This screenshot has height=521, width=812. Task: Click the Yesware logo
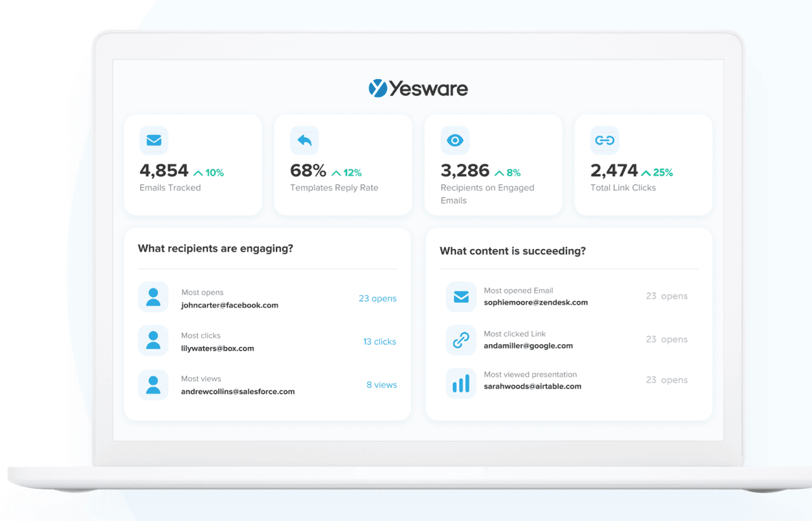(418, 88)
